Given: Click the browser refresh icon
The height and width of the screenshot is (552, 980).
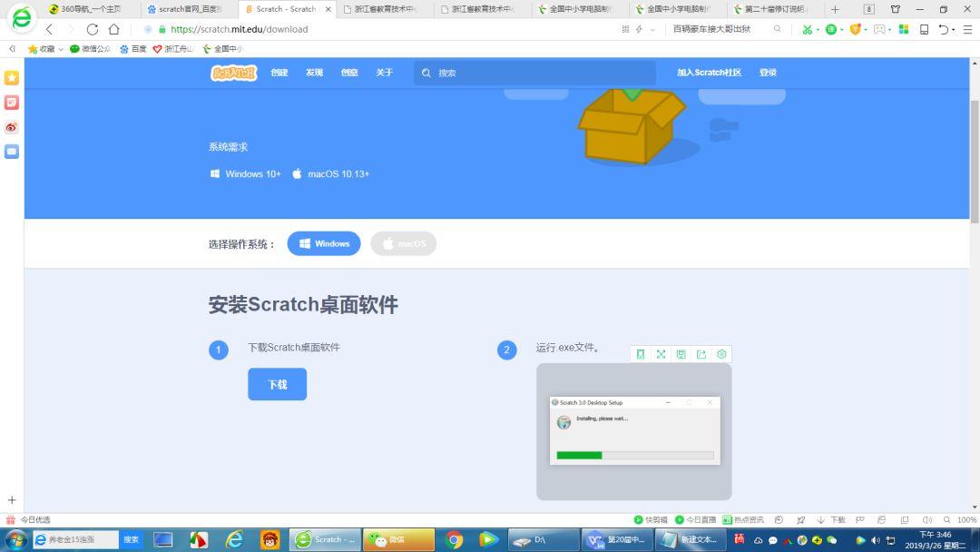Looking at the screenshot, I should tap(92, 29).
